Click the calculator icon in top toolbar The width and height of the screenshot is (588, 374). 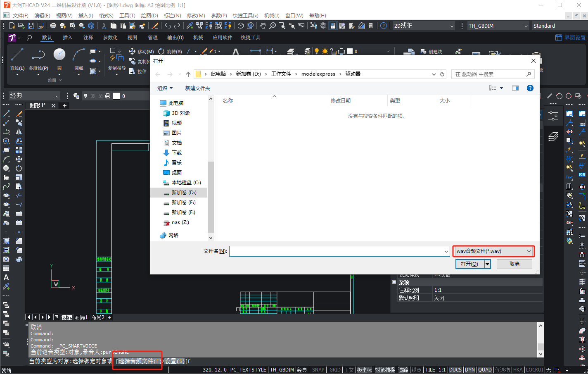(x=370, y=26)
